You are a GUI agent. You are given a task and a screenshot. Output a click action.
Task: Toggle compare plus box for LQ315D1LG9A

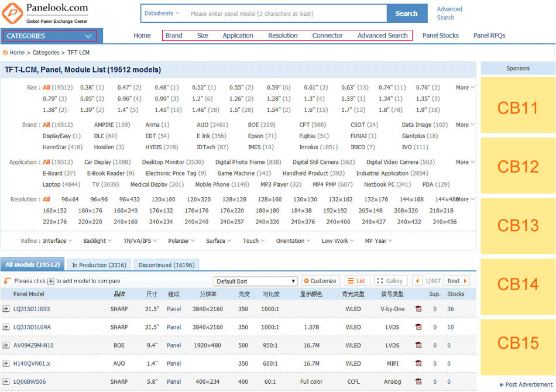click(6, 327)
